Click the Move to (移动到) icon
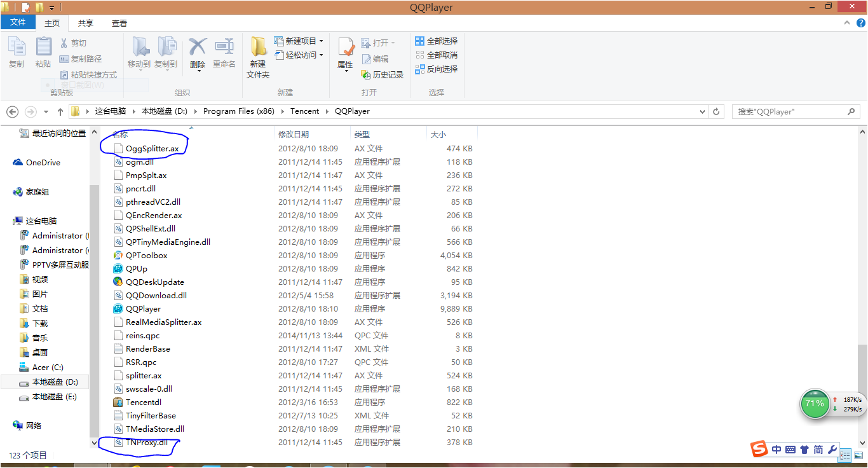 139,47
